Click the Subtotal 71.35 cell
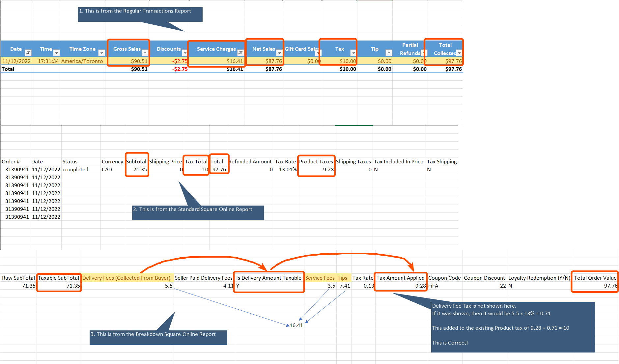Image resolution: width=619 pixels, height=364 pixels. coord(137,169)
